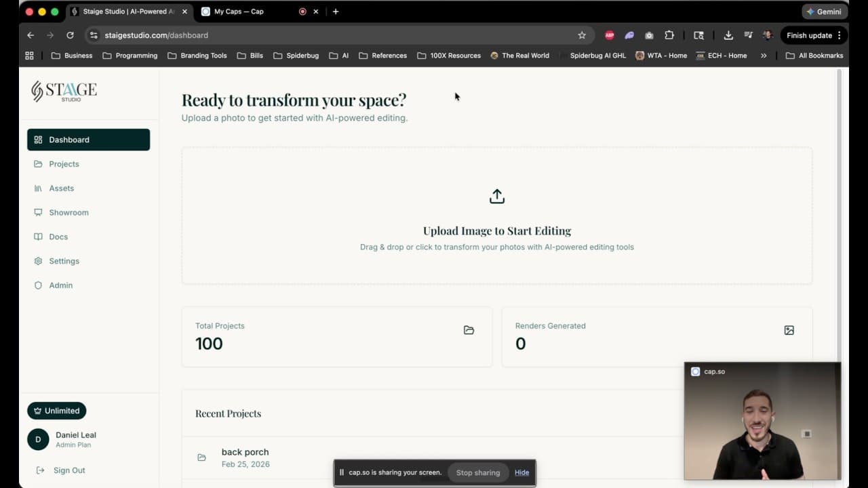Click the folder icon on Total Projects card
This screenshot has width=868, height=488.
click(x=469, y=330)
